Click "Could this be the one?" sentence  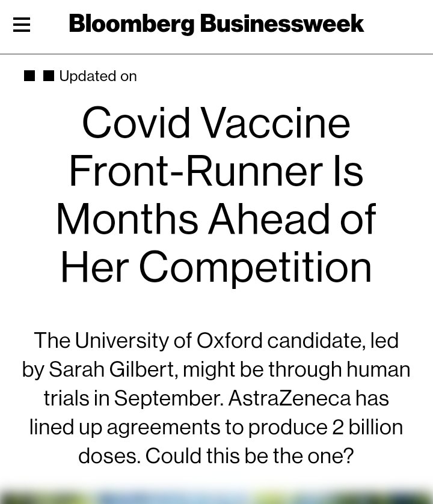(x=250, y=456)
